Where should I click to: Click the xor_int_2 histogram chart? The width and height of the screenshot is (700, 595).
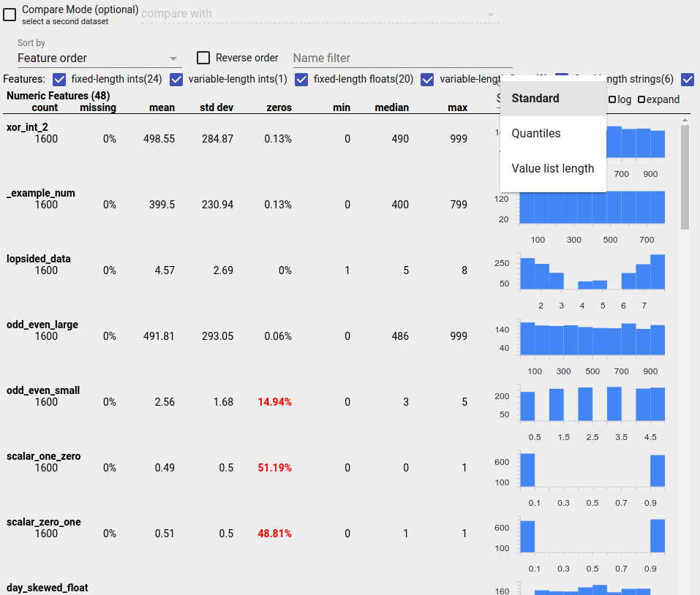pyautogui.click(x=636, y=143)
